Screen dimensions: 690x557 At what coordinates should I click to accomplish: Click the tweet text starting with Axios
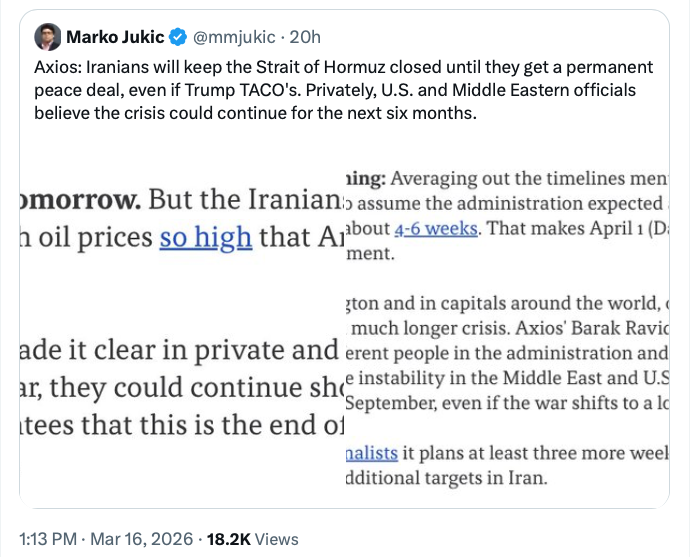point(340,90)
